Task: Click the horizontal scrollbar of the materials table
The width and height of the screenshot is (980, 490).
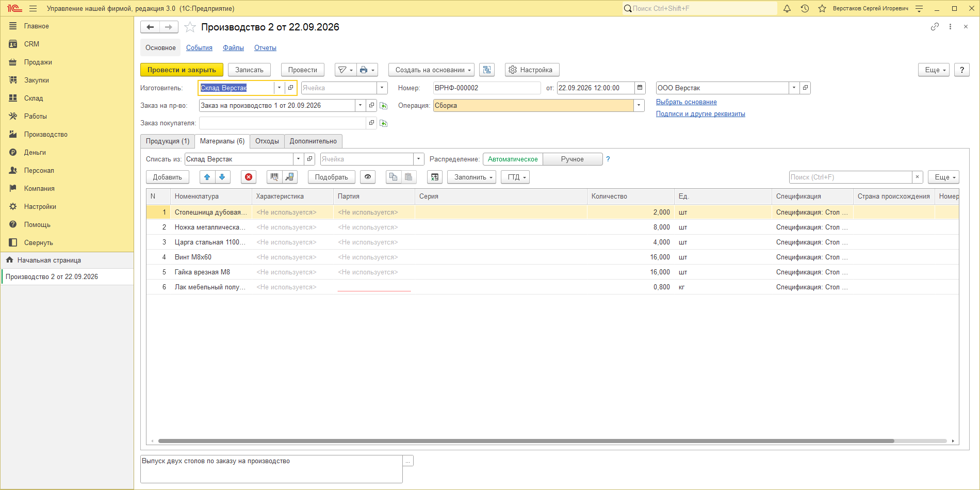Action: pos(526,441)
